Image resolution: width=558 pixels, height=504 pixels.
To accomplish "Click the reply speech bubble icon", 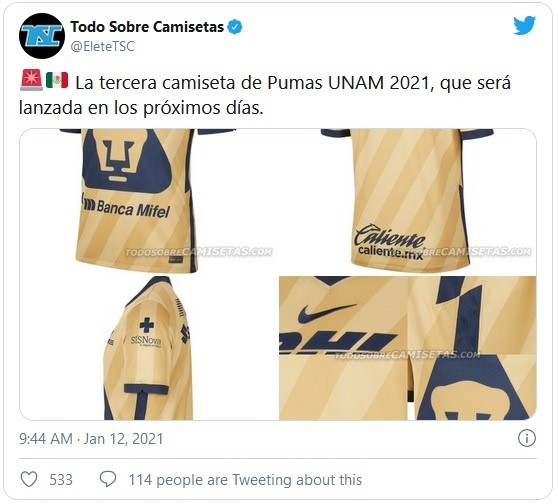I will 108,479.
